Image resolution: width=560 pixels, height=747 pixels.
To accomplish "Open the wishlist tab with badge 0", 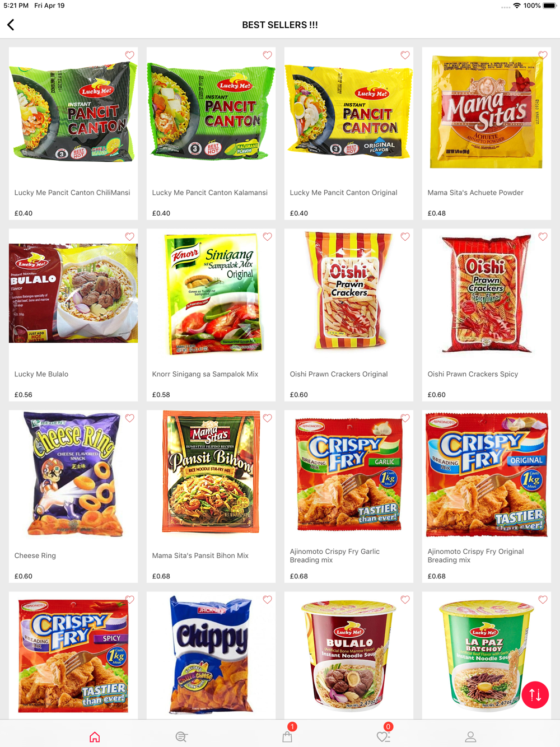I will point(384,736).
